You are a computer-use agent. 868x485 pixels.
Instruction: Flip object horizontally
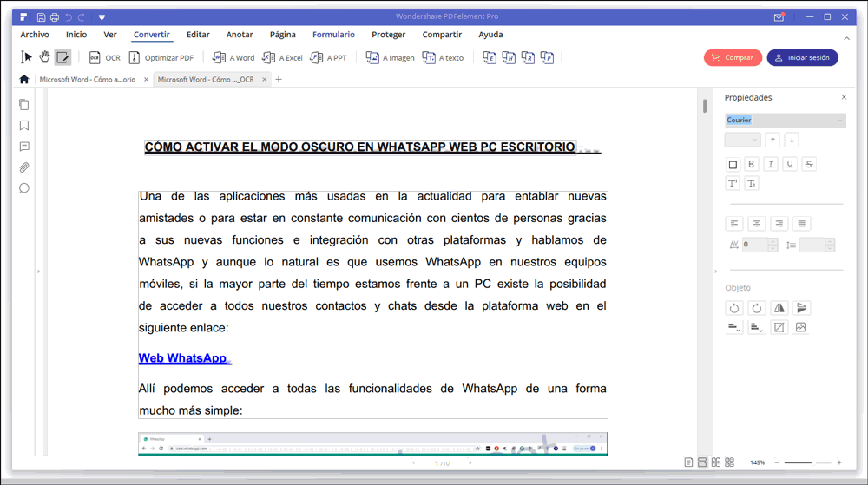[779, 308]
